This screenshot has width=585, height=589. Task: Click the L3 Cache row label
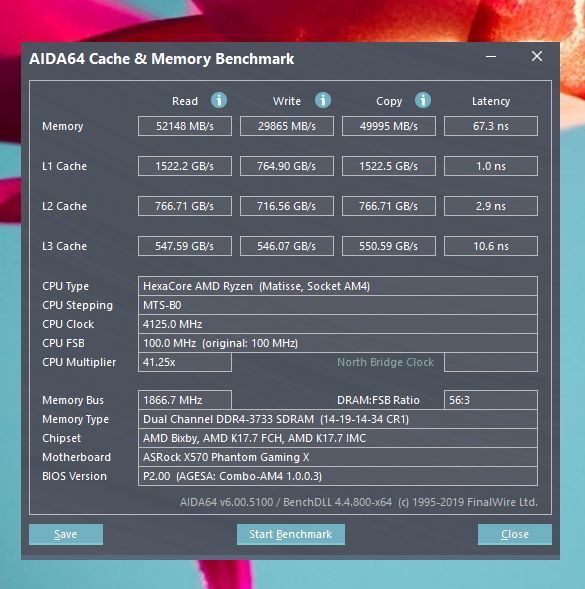click(64, 246)
